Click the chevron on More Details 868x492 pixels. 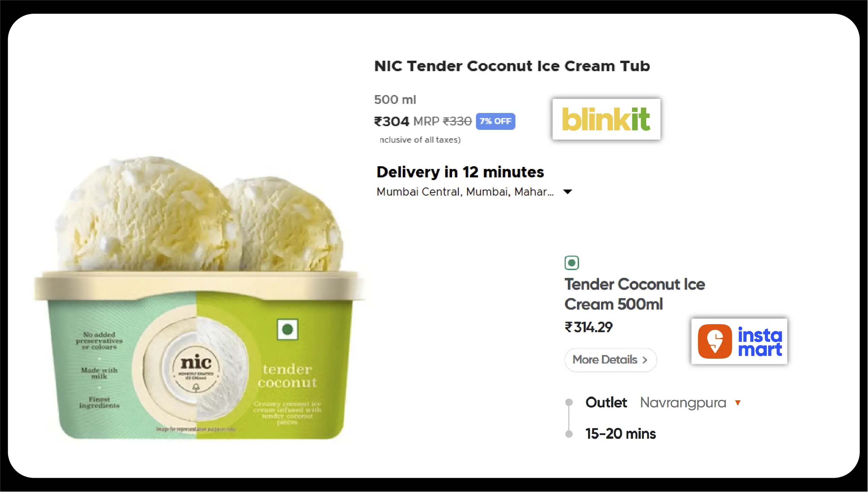point(645,360)
